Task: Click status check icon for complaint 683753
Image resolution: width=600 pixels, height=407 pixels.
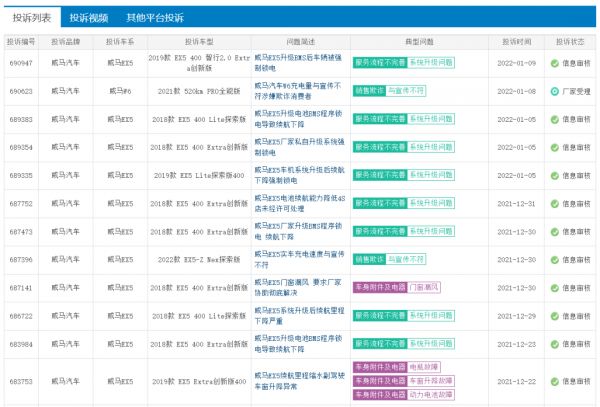Action: point(555,381)
